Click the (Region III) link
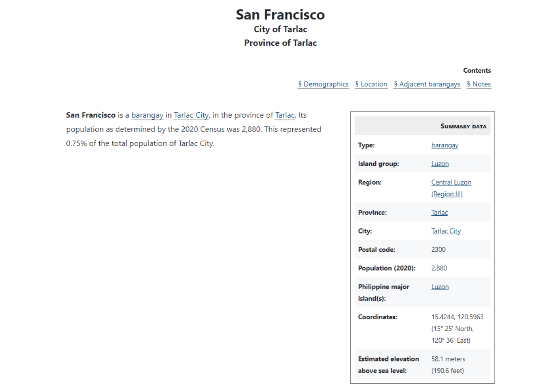This screenshot has width=556, height=392. (x=447, y=194)
